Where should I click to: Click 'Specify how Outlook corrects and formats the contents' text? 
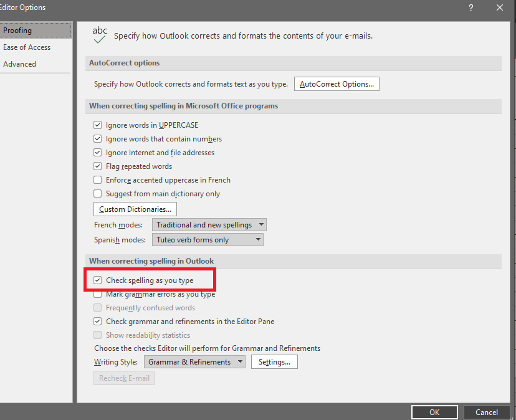coord(243,36)
